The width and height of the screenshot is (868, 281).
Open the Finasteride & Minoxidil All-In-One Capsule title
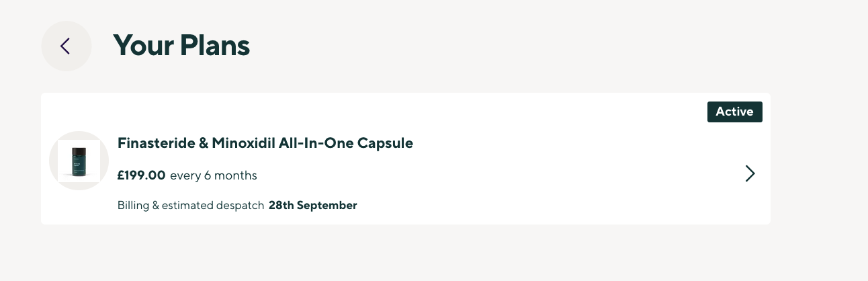[265, 143]
